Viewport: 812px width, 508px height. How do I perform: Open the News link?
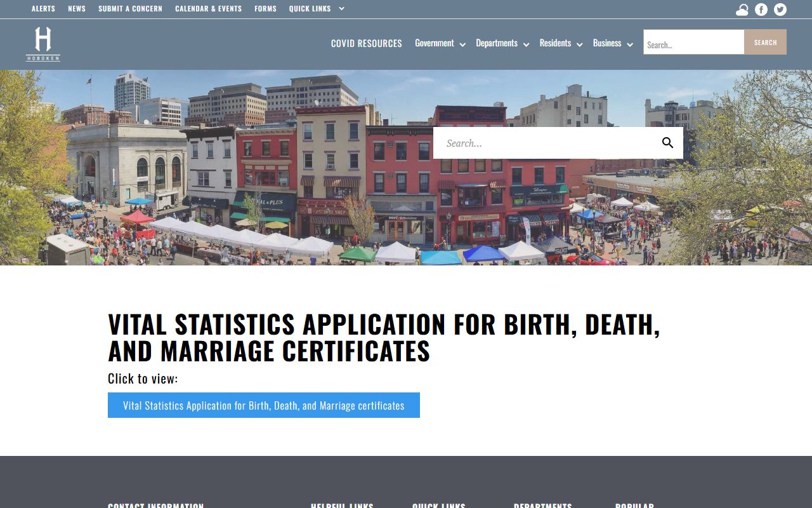(x=77, y=9)
